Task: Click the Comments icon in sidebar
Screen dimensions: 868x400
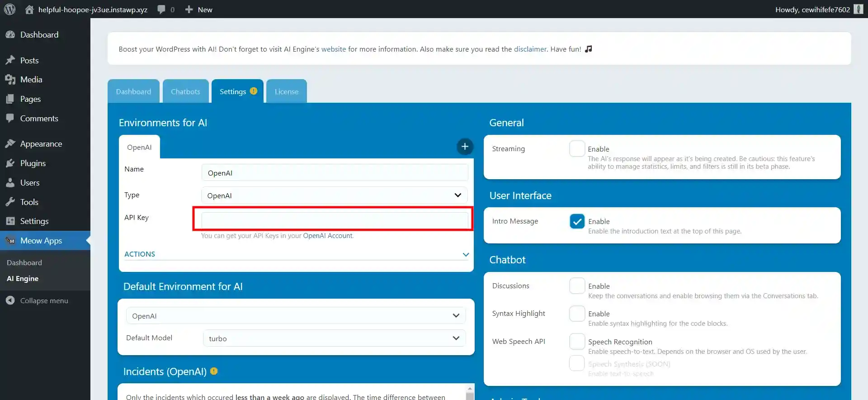Action: click(x=10, y=119)
